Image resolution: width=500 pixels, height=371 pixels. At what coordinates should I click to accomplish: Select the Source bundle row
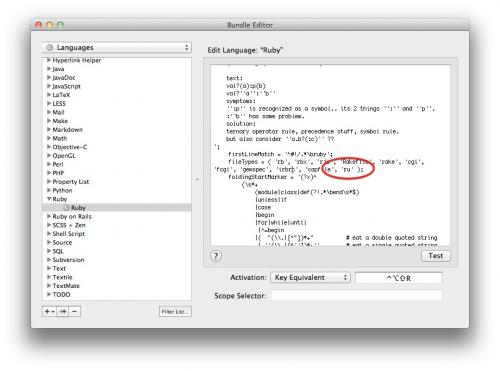point(117,242)
